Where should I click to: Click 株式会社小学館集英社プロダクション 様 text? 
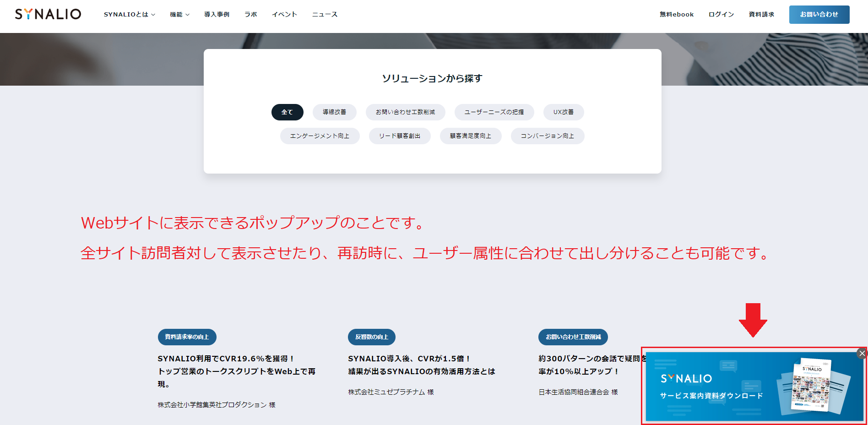tap(217, 405)
